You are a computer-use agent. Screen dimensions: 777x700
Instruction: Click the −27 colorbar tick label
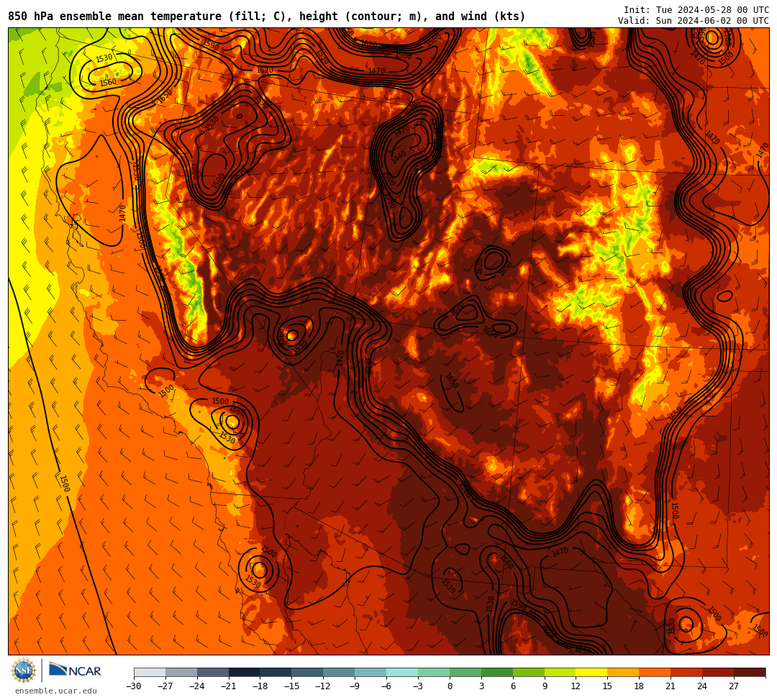coord(165,686)
